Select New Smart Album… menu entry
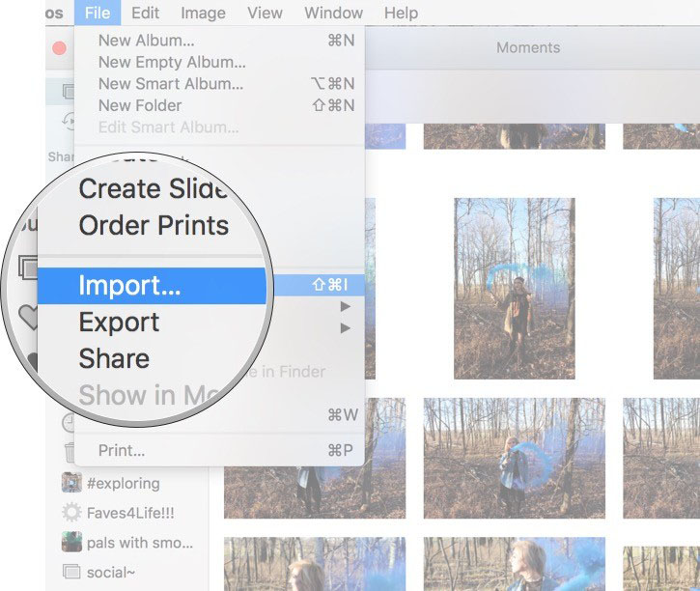 pyautogui.click(x=219, y=83)
